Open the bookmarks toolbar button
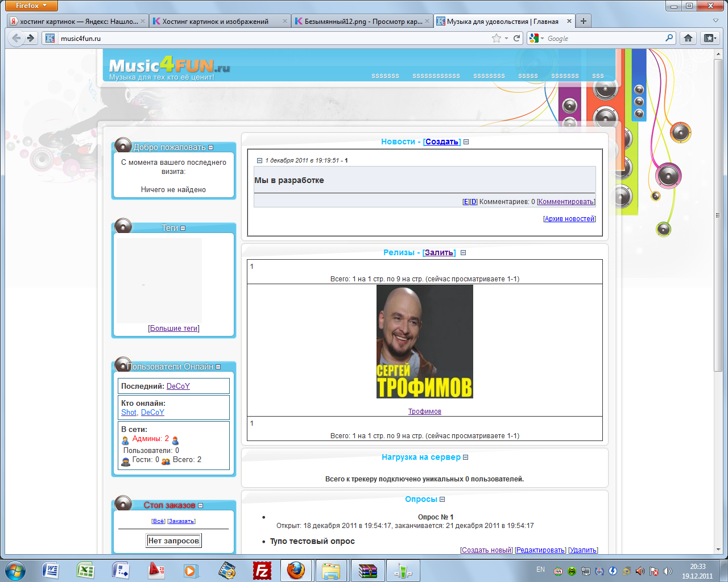The width and height of the screenshot is (728, 582). (710, 38)
